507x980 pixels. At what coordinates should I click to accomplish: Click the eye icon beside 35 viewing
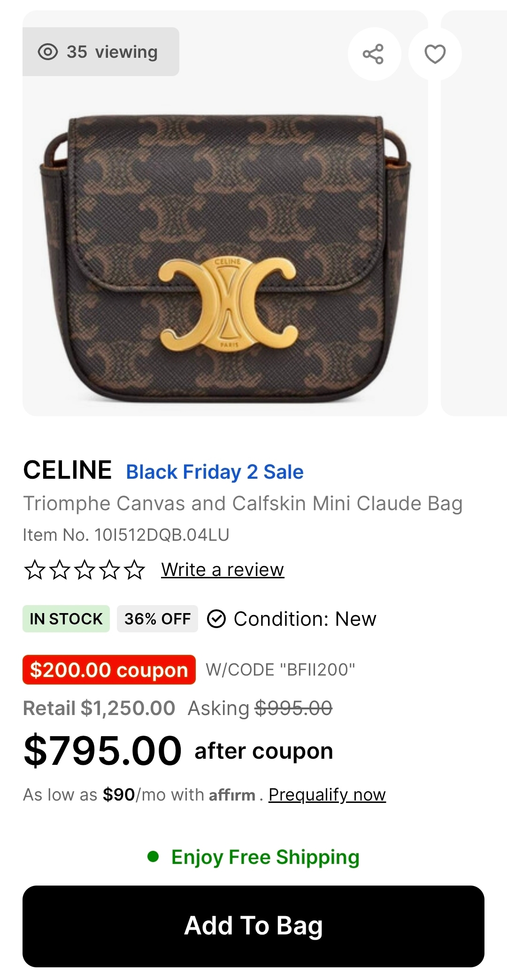(x=48, y=52)
